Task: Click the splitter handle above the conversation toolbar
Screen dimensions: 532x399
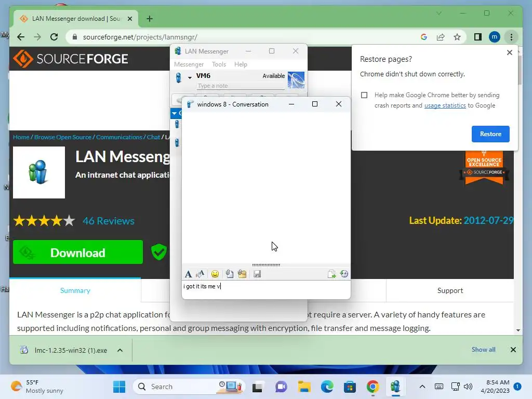Action: (266, 265)
